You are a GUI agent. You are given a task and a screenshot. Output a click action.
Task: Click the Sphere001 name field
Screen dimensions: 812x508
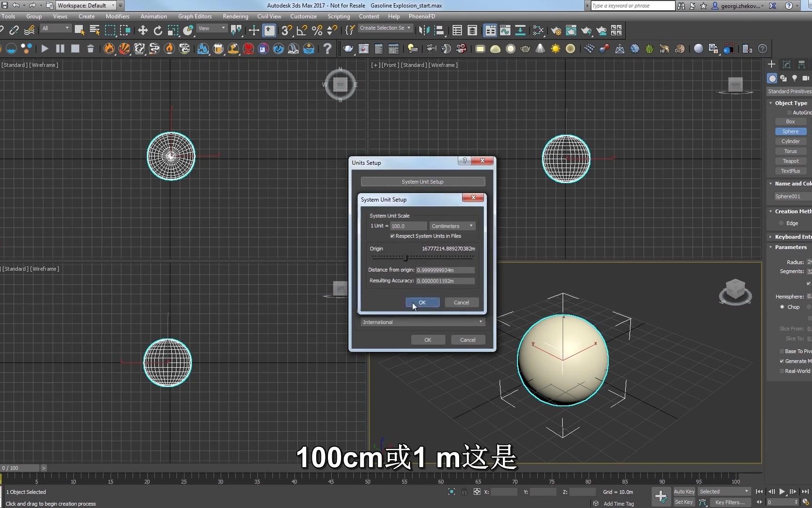(x=789, y=196)
